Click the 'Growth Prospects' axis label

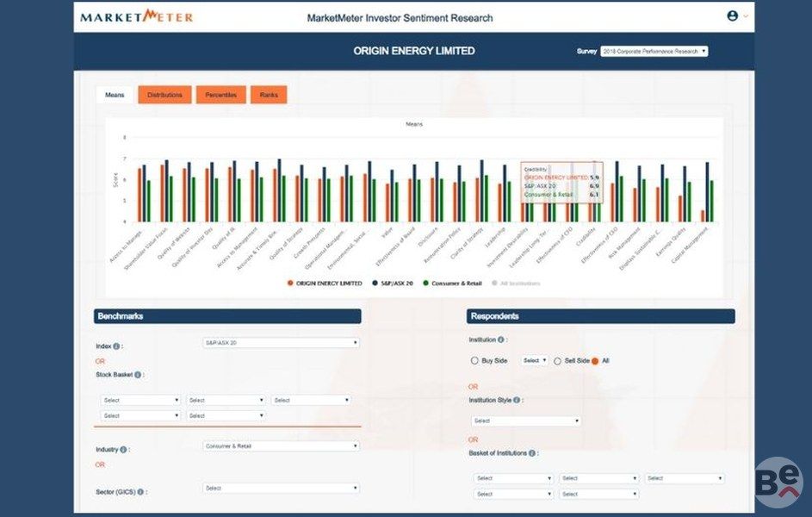click(x=310, y=243)
